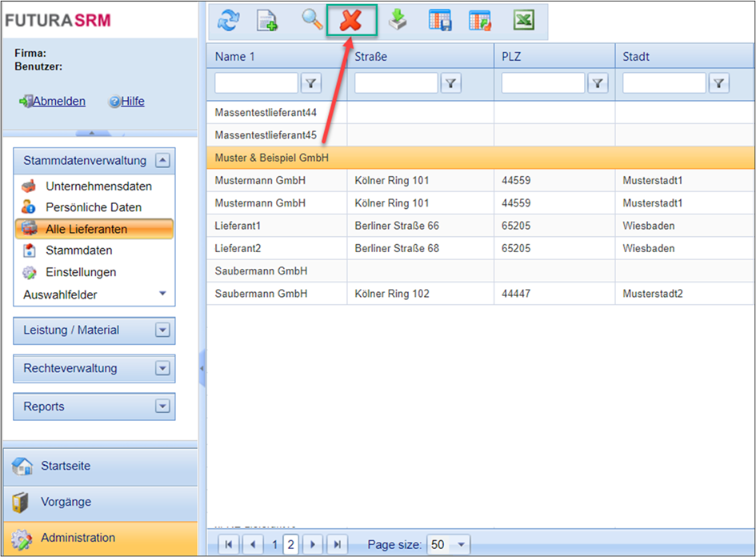The width and height of the screenshot is (756, 557).
Task: Expand the Leistung / Material section
Action: pyautogui.click(x=163, y=330)
